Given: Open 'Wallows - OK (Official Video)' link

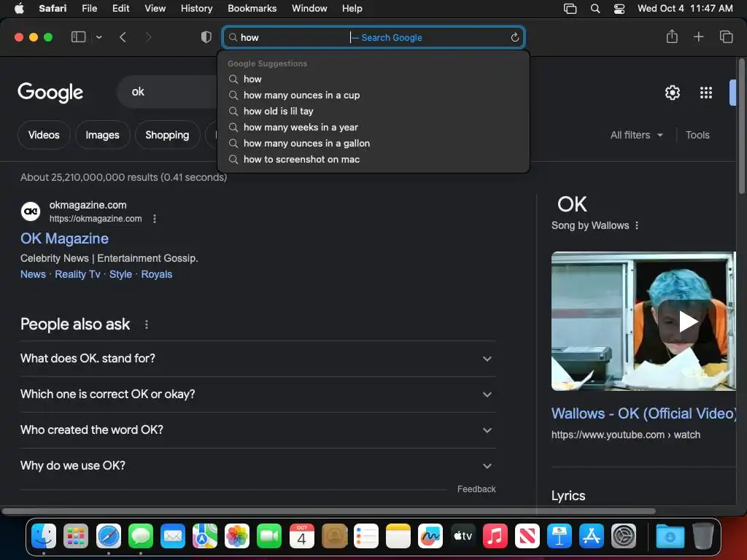Looking at the screenshot, I should 643,413.
